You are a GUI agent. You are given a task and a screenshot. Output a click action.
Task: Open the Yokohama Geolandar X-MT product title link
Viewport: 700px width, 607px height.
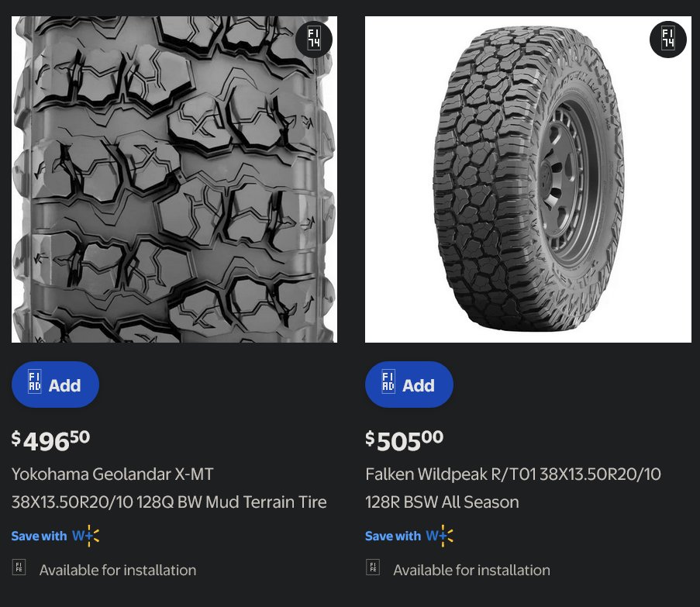click(x=169, y=488)
